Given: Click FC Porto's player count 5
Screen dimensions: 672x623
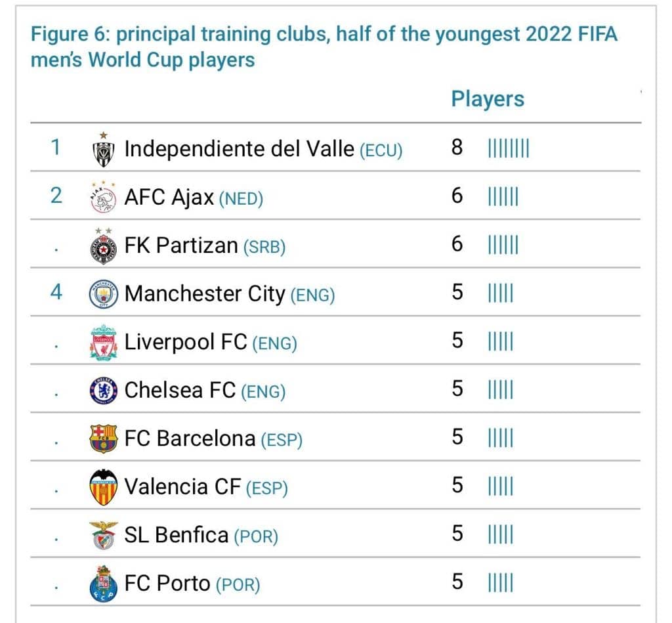Looking at the screenshot, I should (457, 582).
